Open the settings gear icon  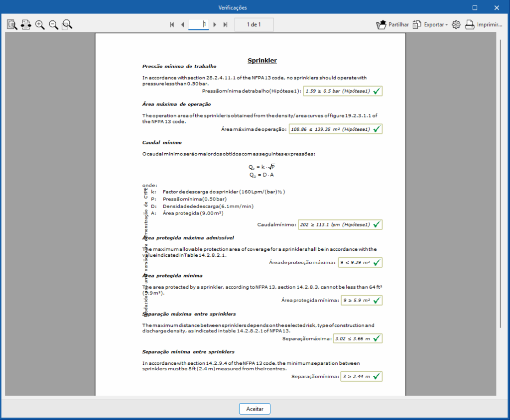(456, 24)
